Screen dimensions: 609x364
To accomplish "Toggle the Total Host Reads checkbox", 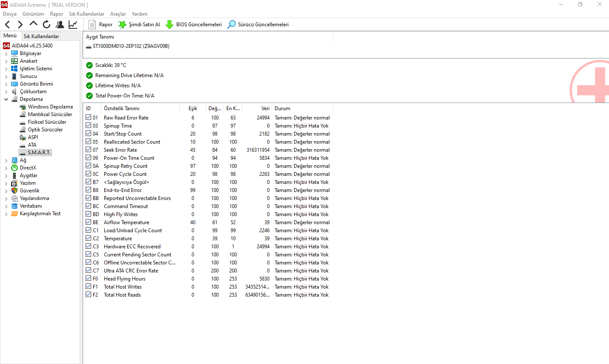I will pos(89,295).
